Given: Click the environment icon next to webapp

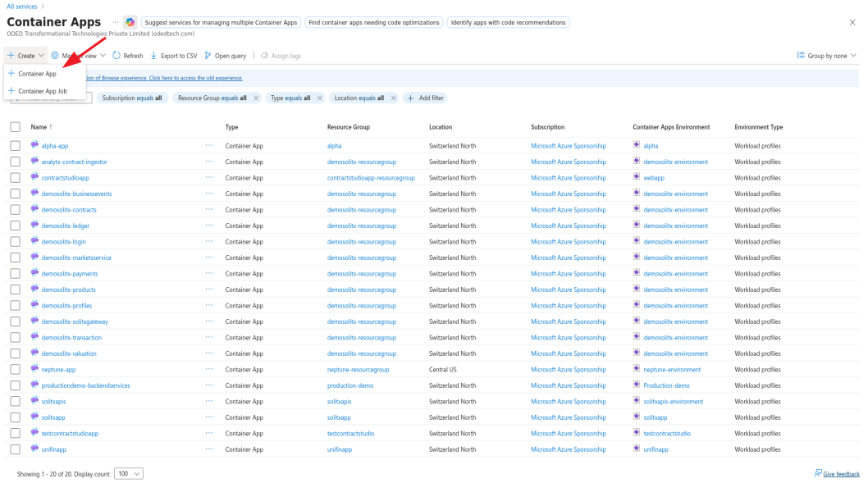Looking at the screenshot, I should [637, 177].
